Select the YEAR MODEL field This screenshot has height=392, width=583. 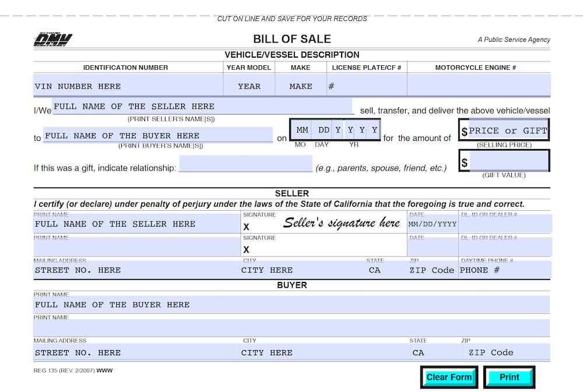249,86
